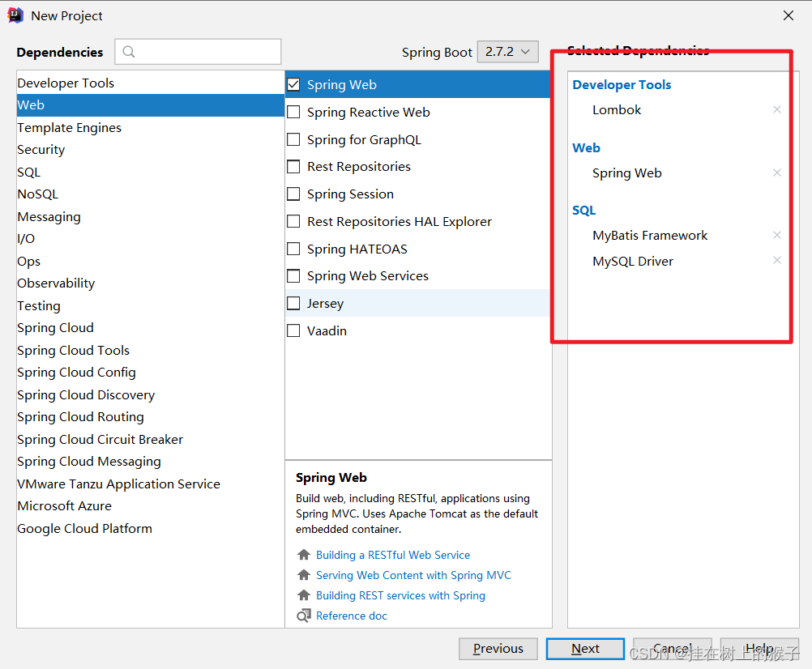Click home icon beside Serving Web Content

[304, 574]
